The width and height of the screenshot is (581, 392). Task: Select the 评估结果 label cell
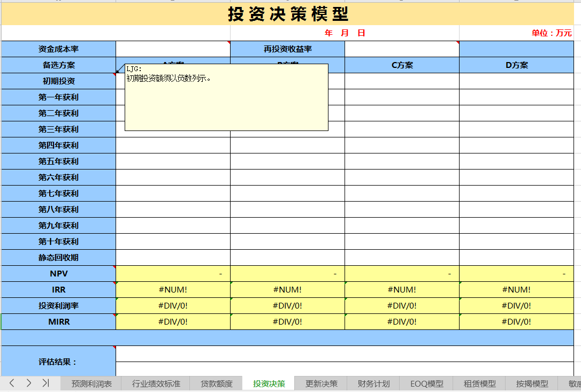59,360
